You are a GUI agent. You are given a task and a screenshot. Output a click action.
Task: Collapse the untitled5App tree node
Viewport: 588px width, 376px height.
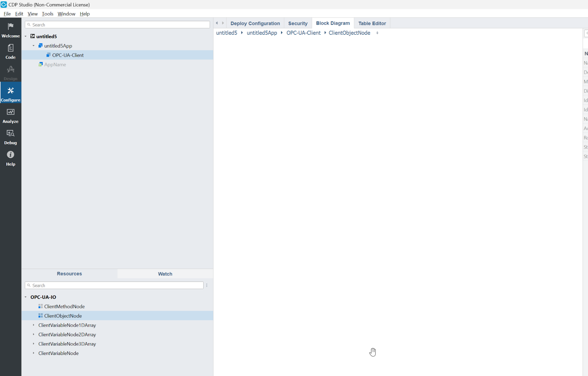[33, 46]
